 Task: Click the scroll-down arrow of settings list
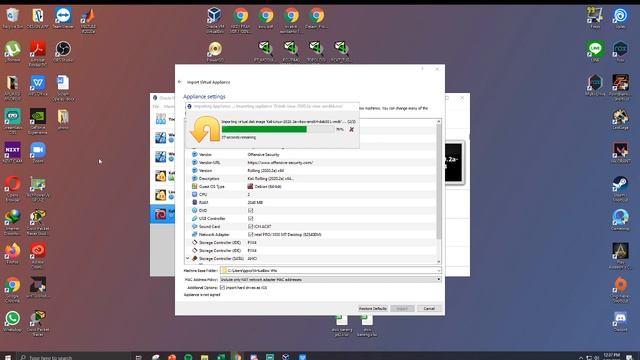[439, 262]
